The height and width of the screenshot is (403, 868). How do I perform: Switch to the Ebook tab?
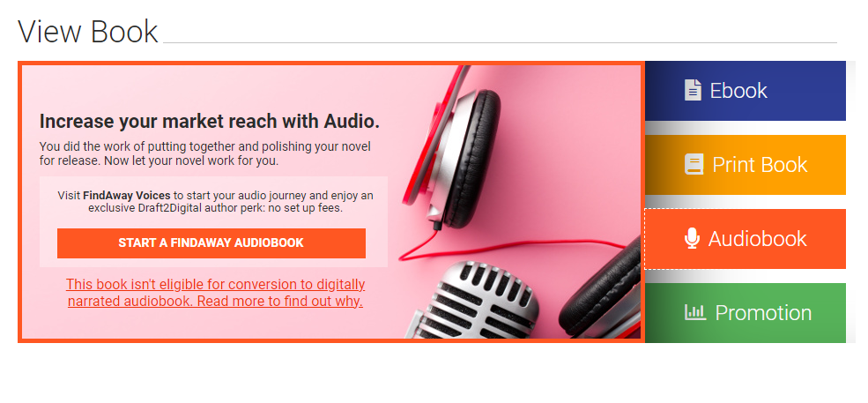[746, 91]
